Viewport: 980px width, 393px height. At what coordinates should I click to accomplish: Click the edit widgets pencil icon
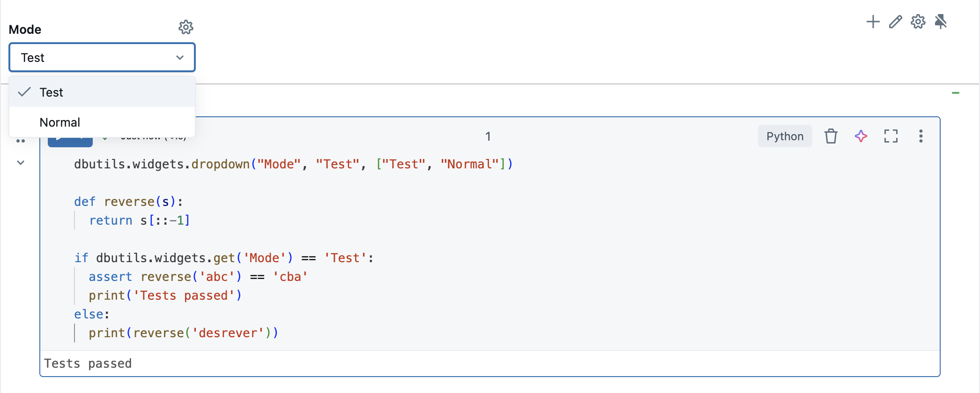[895, 22]
